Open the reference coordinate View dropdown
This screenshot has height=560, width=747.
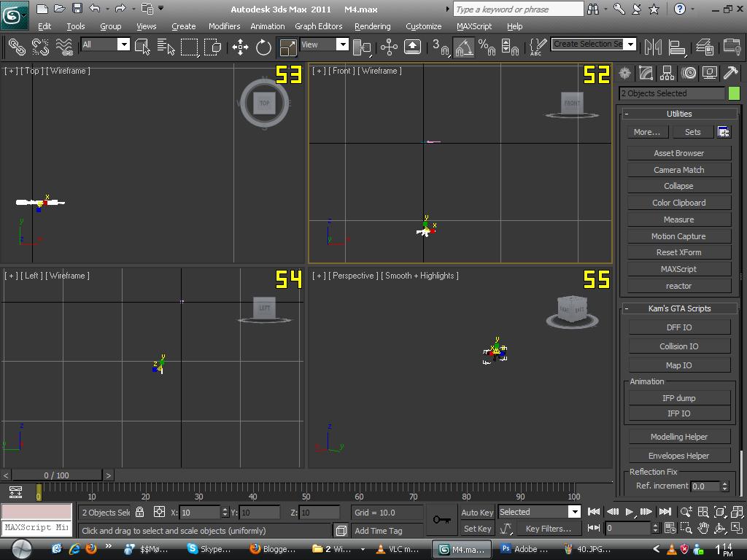point(342,44)
